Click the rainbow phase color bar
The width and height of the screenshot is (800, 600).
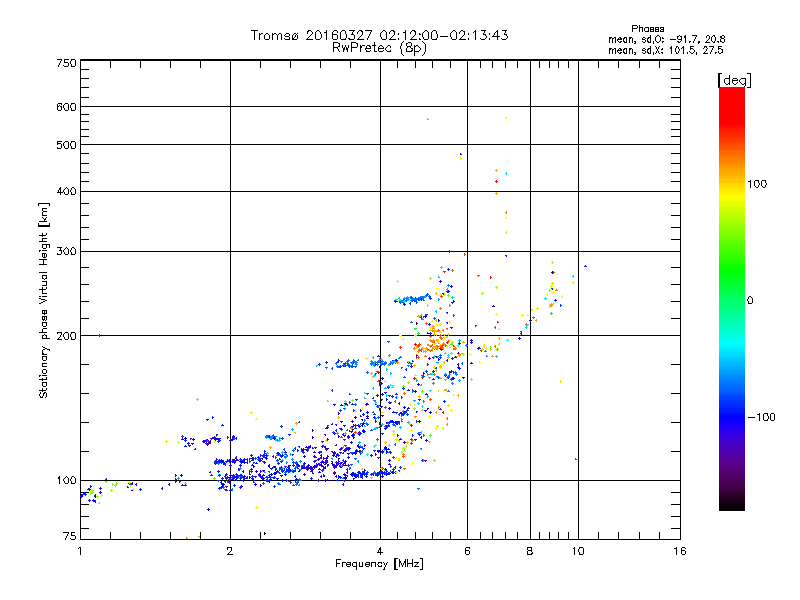[x=732, y=298]
